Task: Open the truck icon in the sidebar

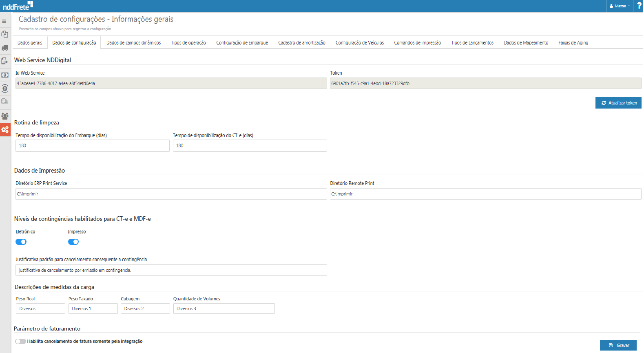Action: [x=5, y=48]
